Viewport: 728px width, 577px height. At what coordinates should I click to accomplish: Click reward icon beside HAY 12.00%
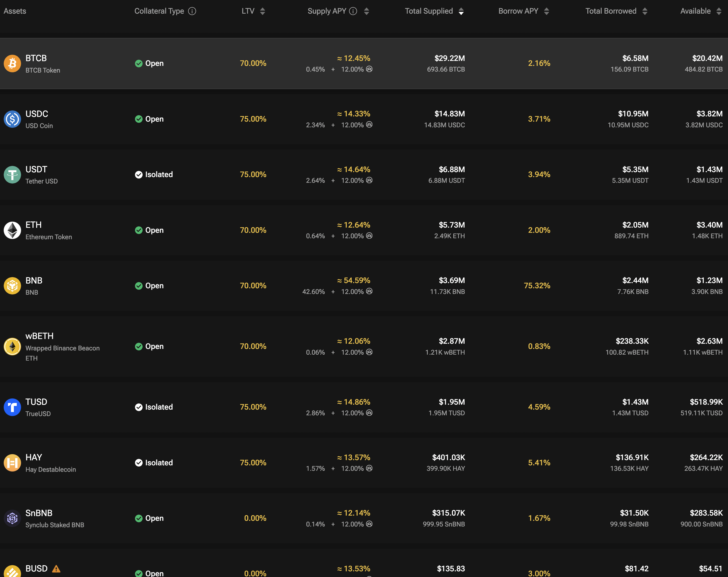point(369,468)
